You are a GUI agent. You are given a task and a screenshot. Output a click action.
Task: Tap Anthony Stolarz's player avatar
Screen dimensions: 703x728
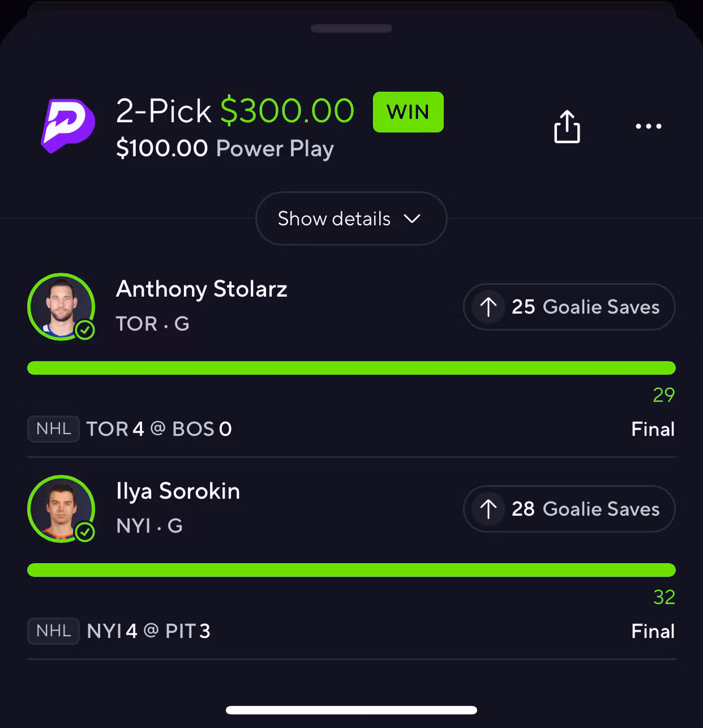(x=61, y=307)
